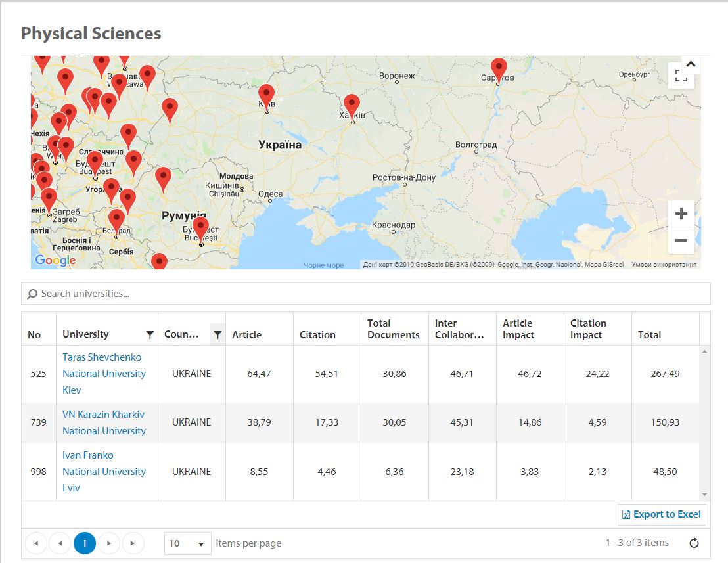Select page 1 in pager
Image resolution: width=728 pixels, height=563 pixels.
[x=85, y=543]
